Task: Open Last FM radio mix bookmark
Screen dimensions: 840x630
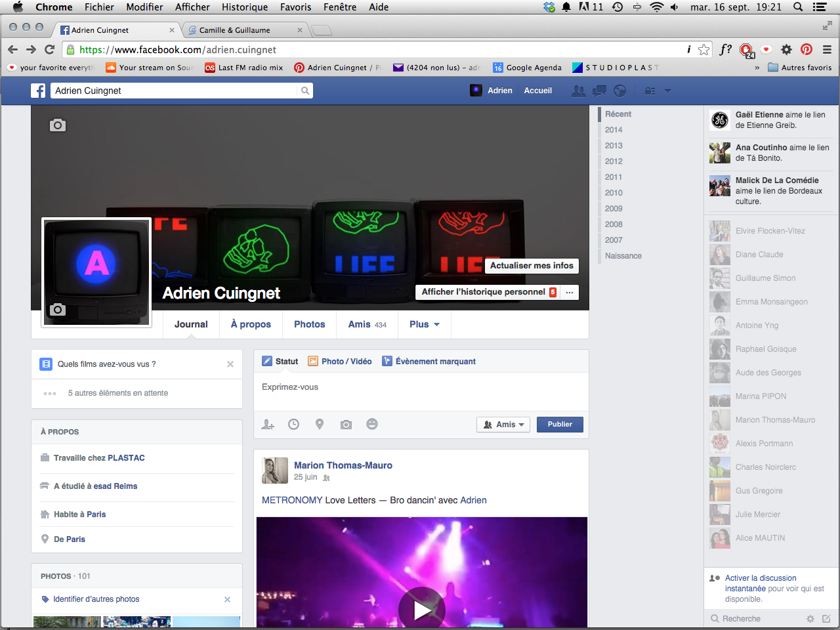Action: [x=244, y=68]
